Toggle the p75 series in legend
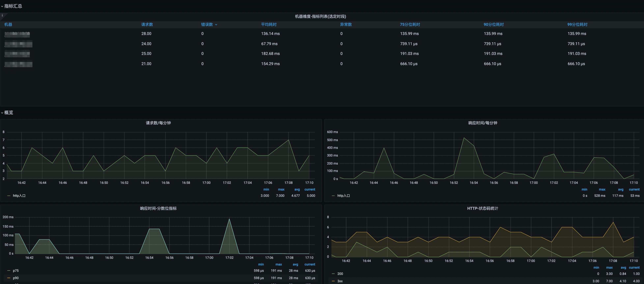Image resolution: width=644 pixels, height=284 pixels. 16,270
